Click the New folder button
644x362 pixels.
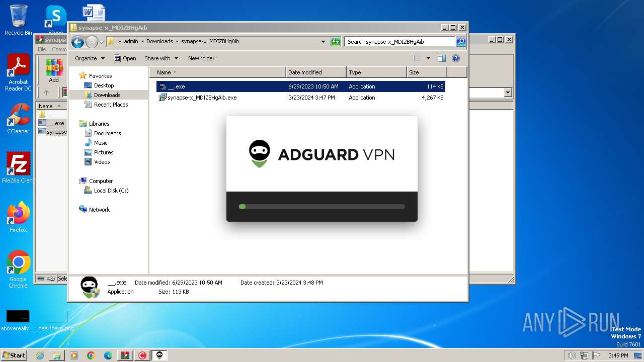pyautogui.click(x=201, y=58)
